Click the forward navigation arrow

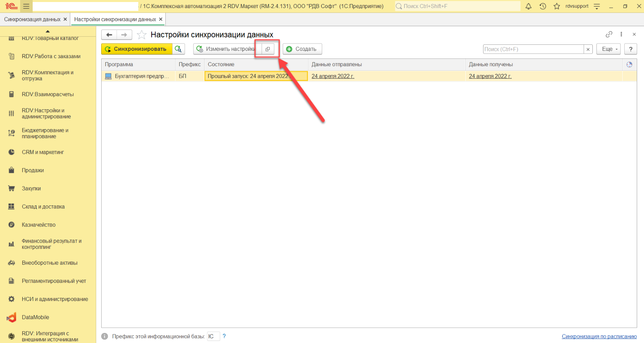tap(124, 35)
